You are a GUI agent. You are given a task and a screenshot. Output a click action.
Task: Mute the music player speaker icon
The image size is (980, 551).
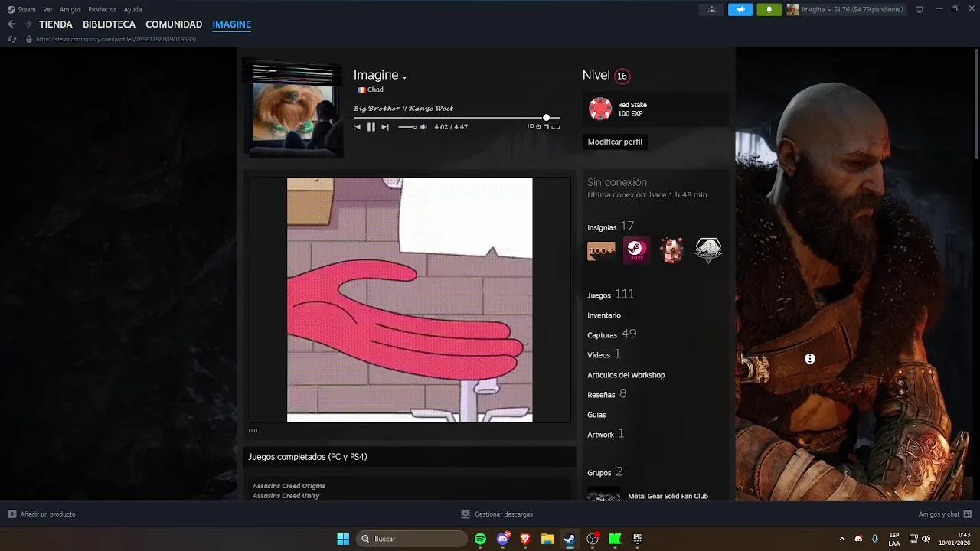click(423, 127)
